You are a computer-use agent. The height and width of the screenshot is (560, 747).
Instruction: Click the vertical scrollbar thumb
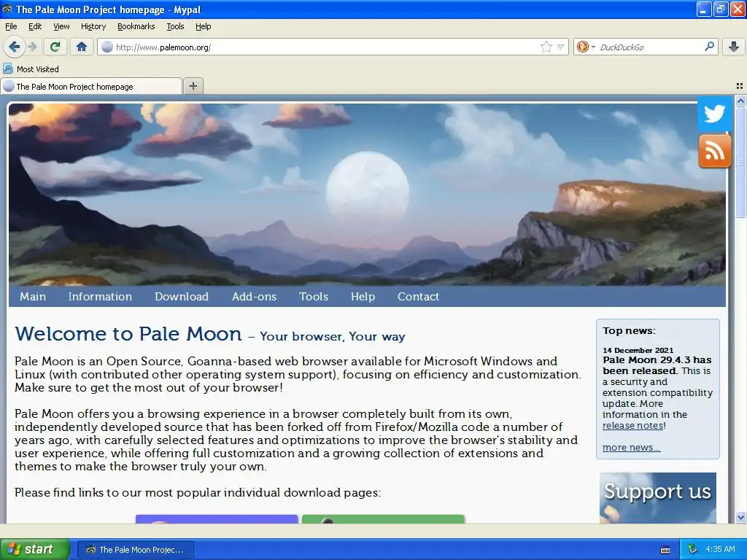(x=740, y=162)
